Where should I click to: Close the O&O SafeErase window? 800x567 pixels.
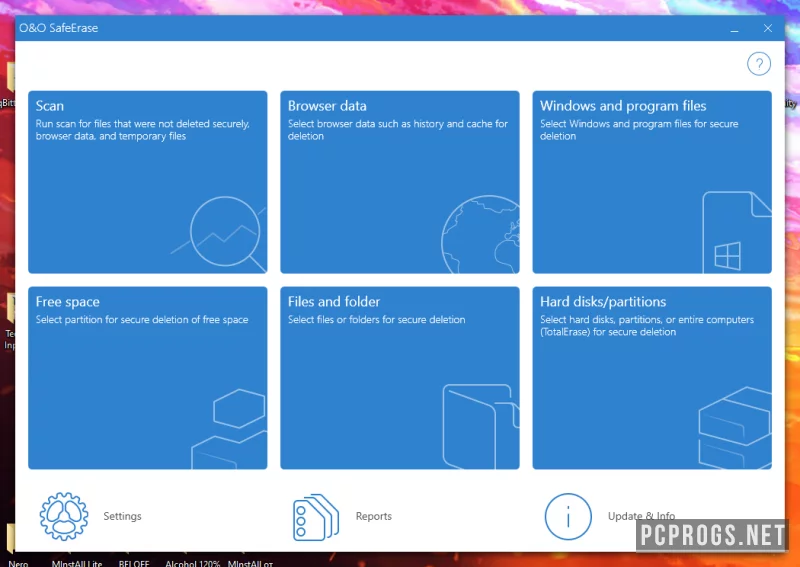point(767,29)
